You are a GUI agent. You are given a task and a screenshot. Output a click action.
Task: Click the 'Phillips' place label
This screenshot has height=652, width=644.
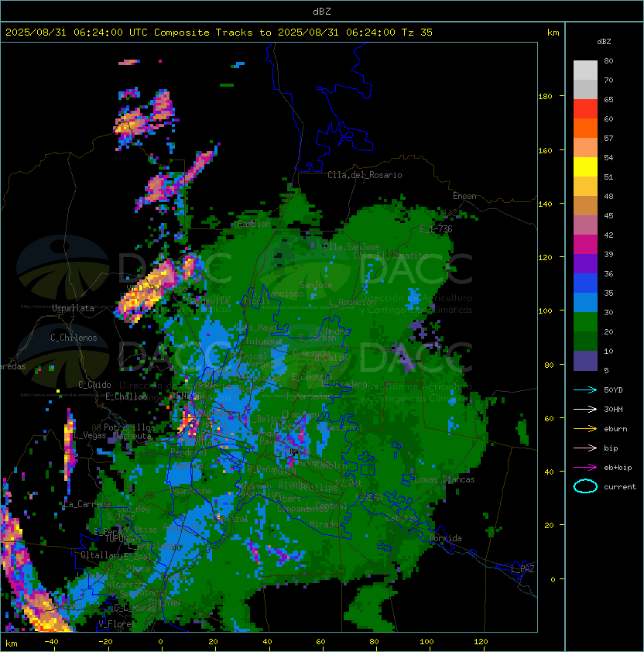(319, 487)
